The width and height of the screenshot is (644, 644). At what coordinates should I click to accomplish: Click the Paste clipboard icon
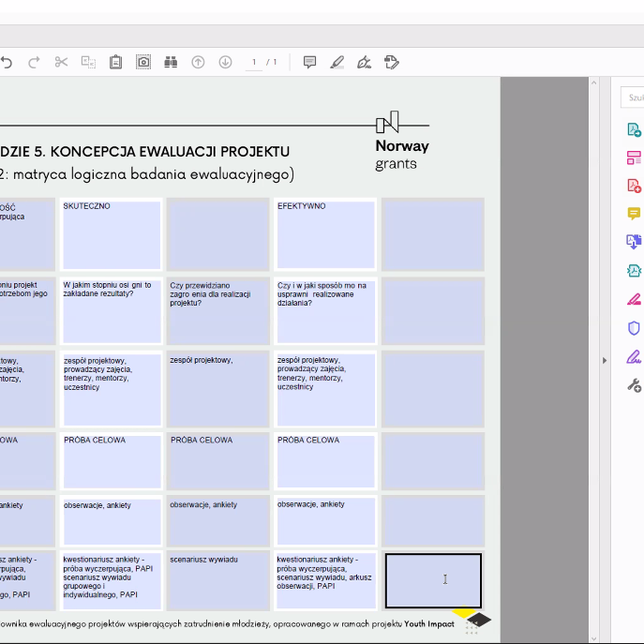point(115,63)
